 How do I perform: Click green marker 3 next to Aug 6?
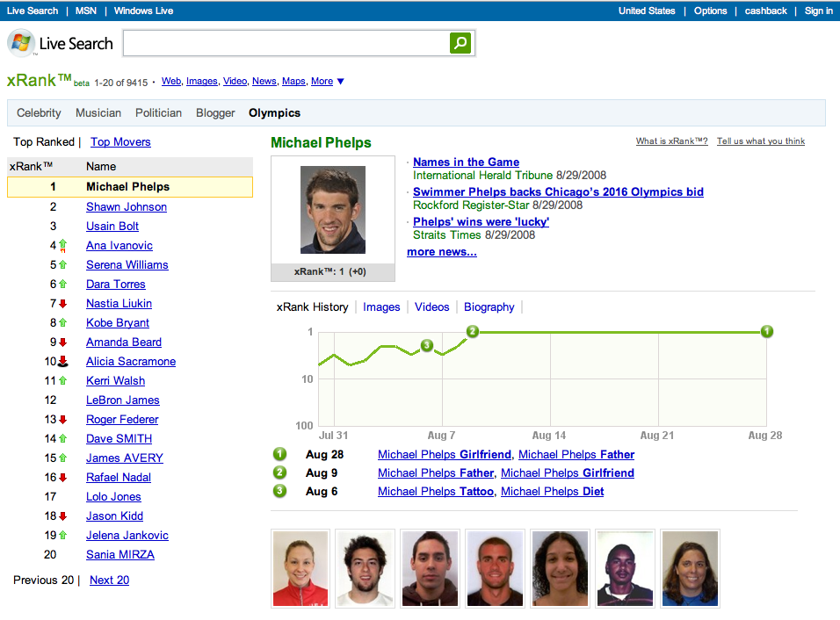pos(279,492)
